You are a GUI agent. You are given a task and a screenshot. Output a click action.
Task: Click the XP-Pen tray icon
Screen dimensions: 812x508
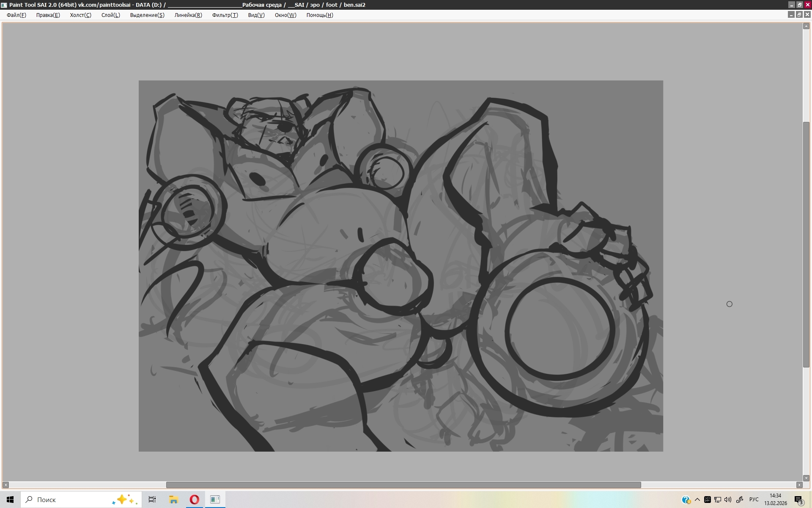tap(707, 500)
